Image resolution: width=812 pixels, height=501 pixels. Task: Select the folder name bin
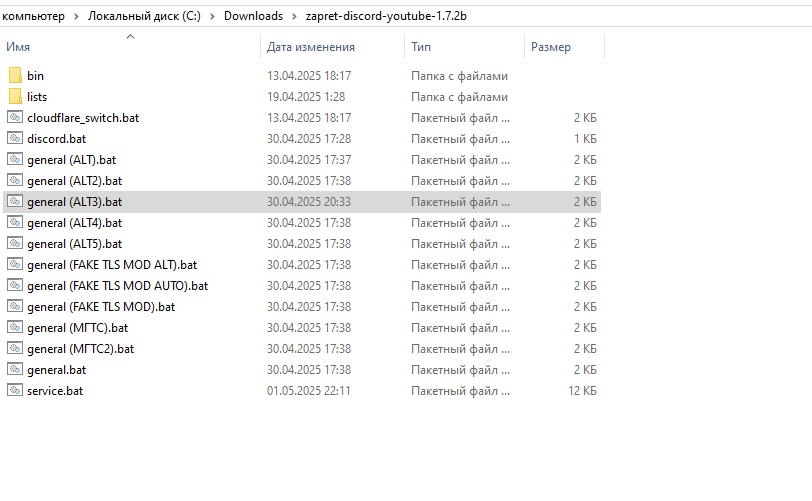tap(35, 76)
